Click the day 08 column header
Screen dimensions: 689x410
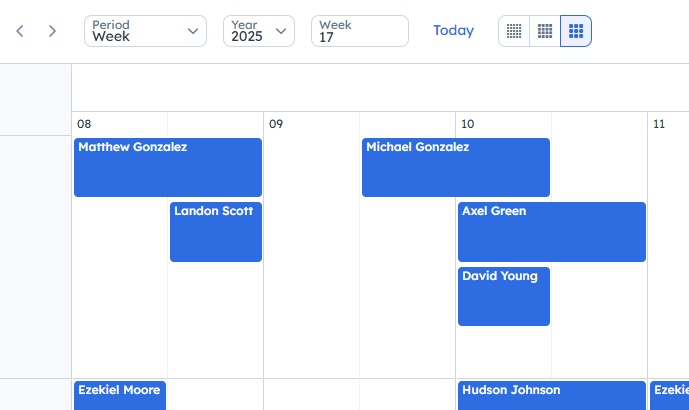pos(84,124)
